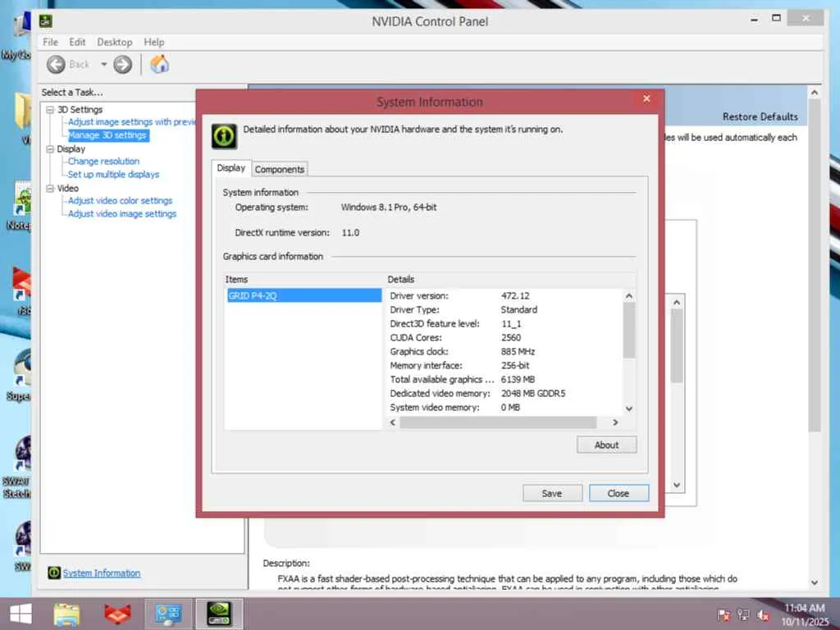
Task: Click NVIDIA Control Panel taskbar icon
Action: [220, 614]
